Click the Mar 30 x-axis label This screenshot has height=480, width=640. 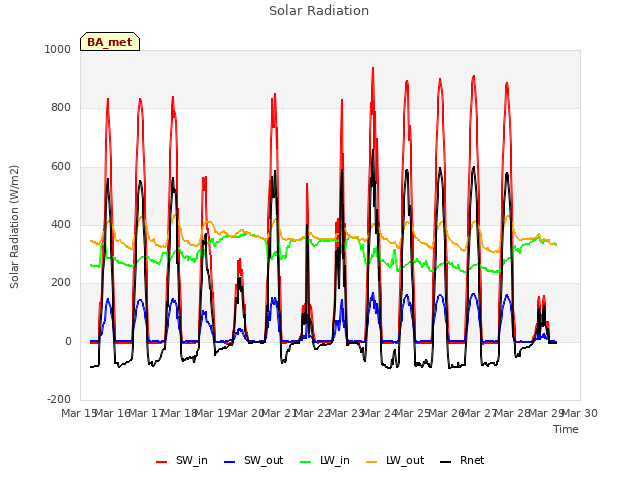pyautogui.click(x=580, y=413)
